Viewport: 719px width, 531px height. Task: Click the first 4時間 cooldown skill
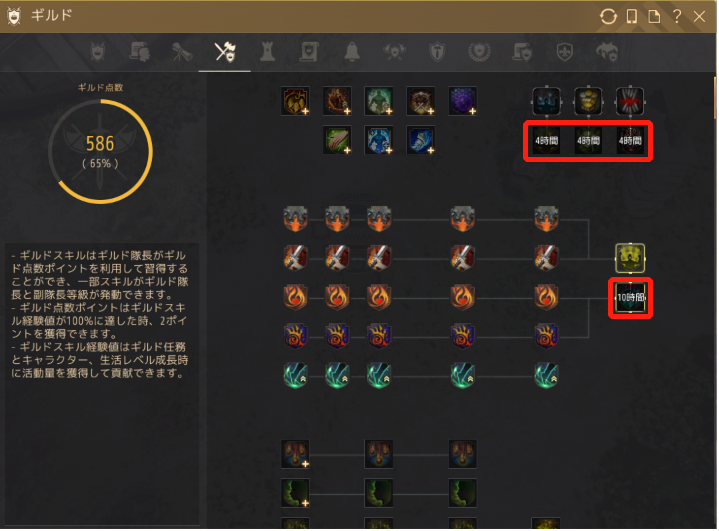[x=547, y=141]
